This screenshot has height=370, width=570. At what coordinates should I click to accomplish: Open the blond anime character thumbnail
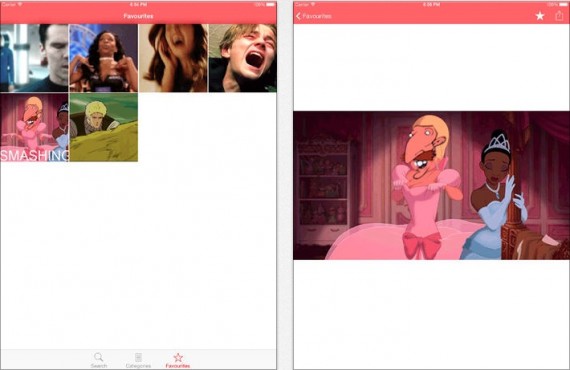coord(104,127)
